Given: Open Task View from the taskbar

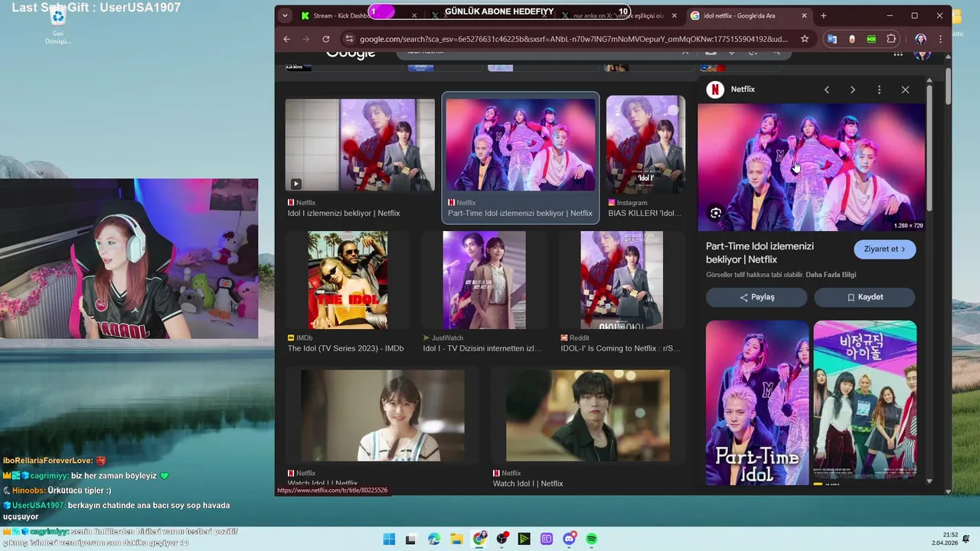Looking at the screenshot, I should pos(410,539).
